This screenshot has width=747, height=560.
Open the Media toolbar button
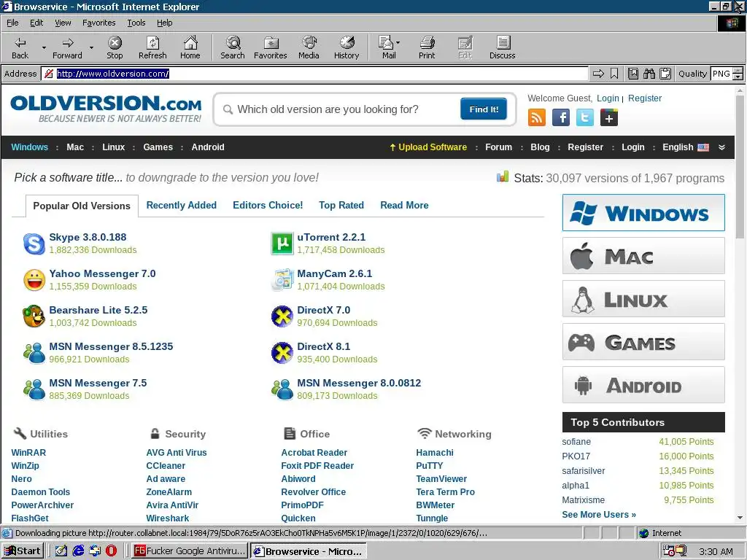(x=309, y=47)
